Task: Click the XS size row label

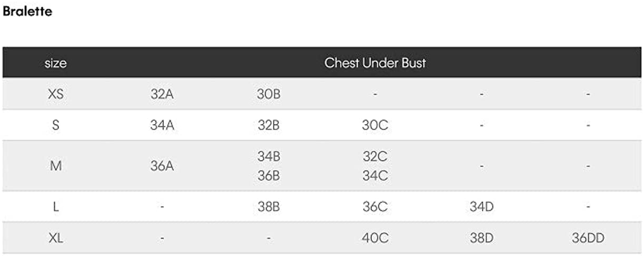Action: (x=56, y=94)
